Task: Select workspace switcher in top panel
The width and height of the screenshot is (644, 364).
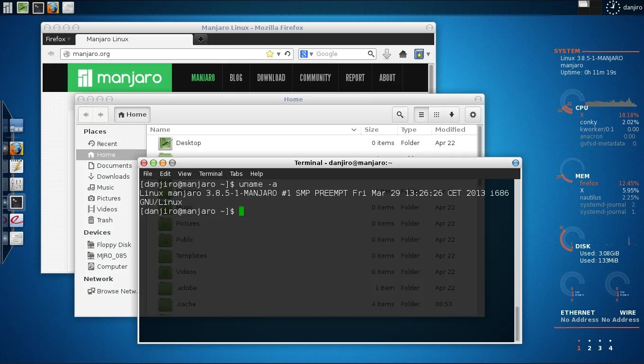Action: [x=590, y=7]
